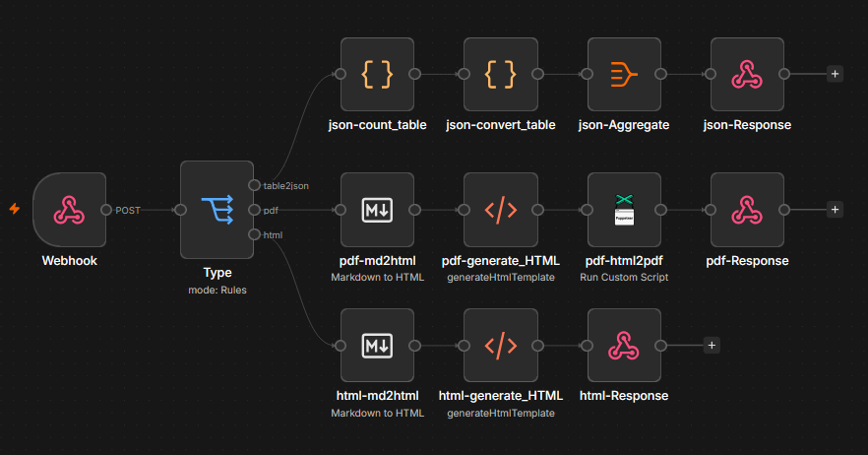Open the json-Aggregate node
The image size is (868, 455).
coord(624,74)
